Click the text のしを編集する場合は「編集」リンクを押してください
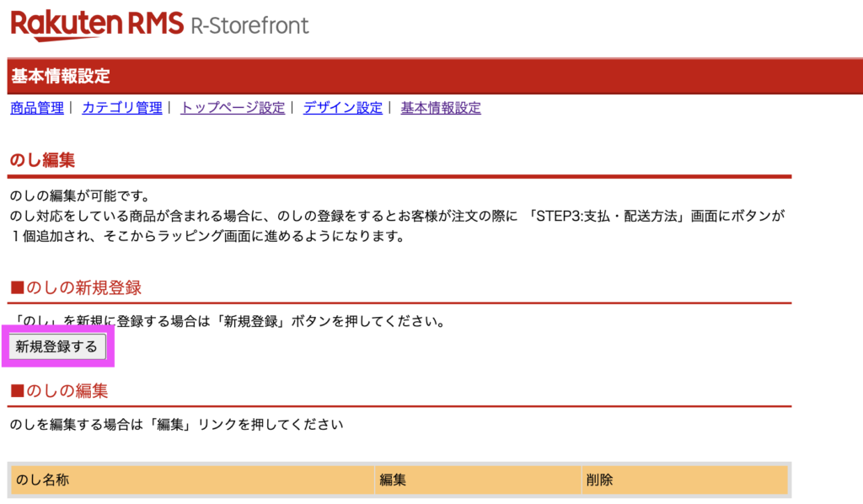 [x=177, y=425]
